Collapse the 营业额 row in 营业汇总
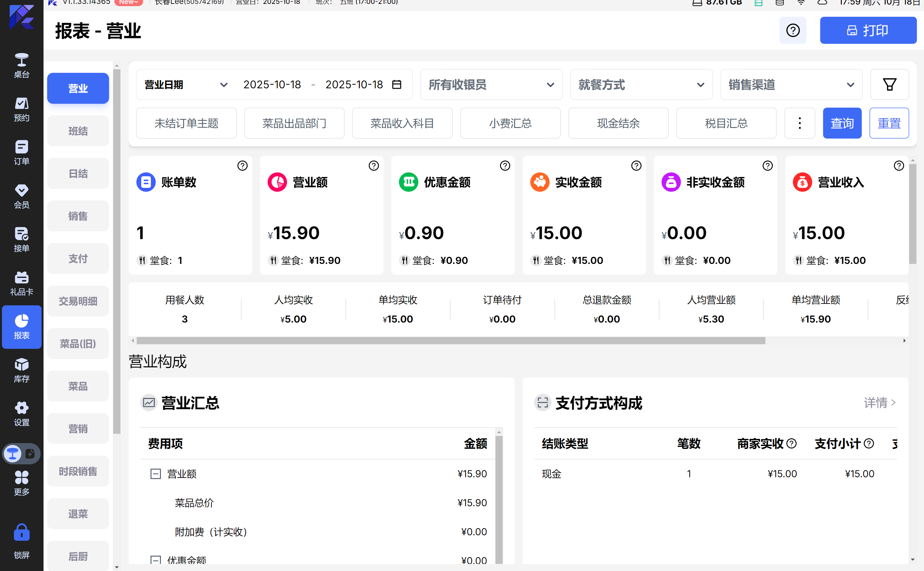 (156, 474)
